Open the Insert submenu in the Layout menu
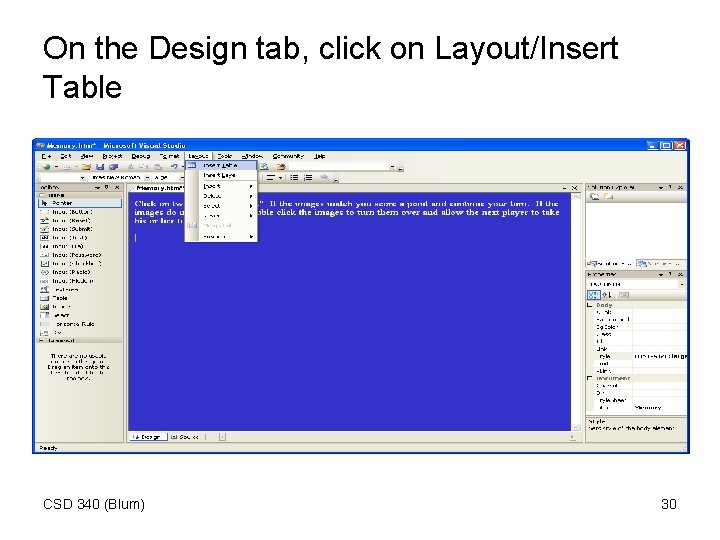 pyautogui.click(x=221, y=186)
